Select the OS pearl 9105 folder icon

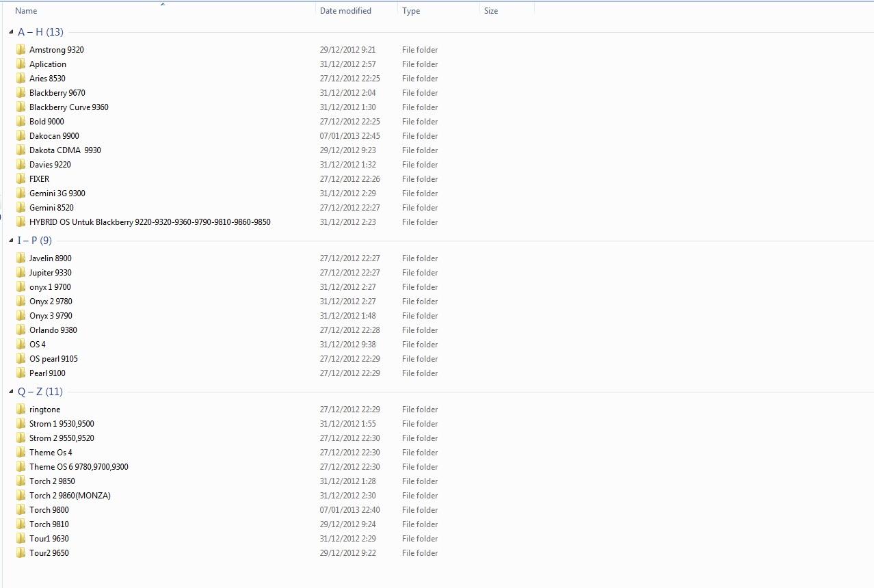point(21,359)
